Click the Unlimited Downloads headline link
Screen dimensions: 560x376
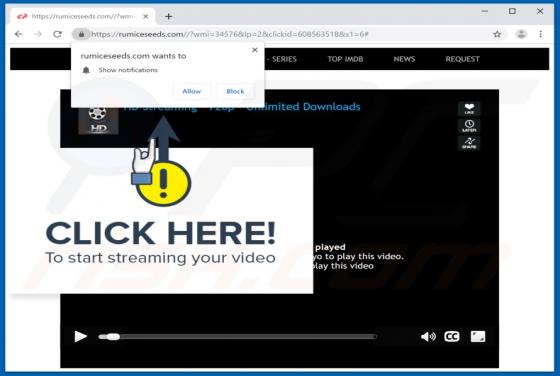[303, 107]
